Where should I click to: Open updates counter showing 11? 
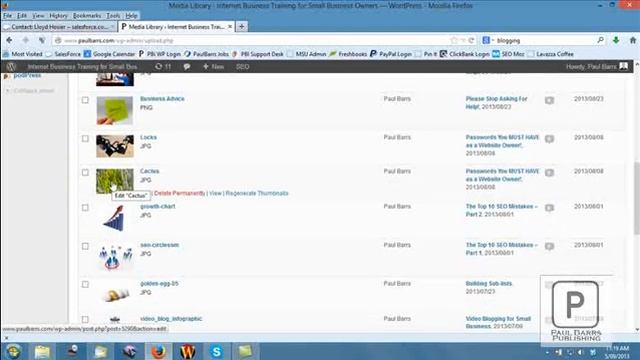(x=163, y=67)
